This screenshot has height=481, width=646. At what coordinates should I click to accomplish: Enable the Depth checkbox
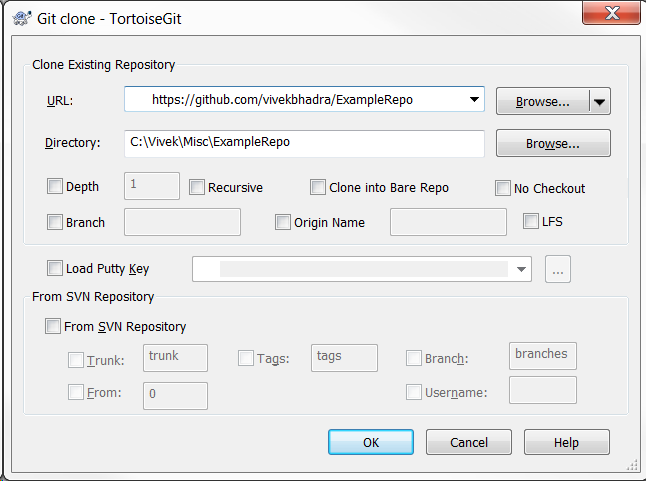tap(55, 187)
